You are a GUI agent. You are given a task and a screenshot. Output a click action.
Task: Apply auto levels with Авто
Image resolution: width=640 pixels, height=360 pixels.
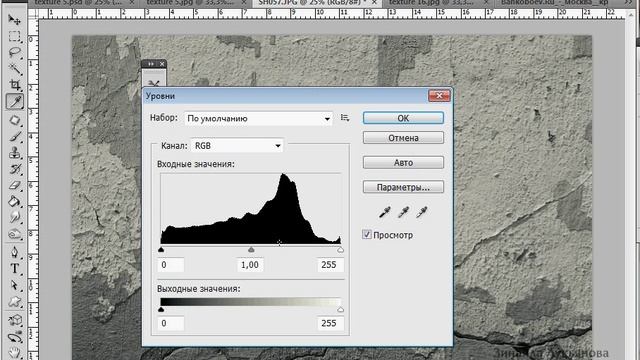(x=403, y=162)
